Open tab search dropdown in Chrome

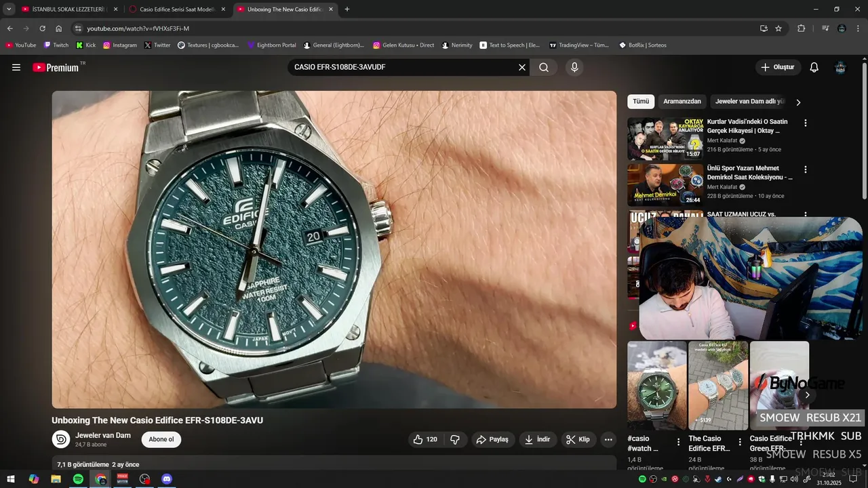pyautogui.click(x=9, y=9)
